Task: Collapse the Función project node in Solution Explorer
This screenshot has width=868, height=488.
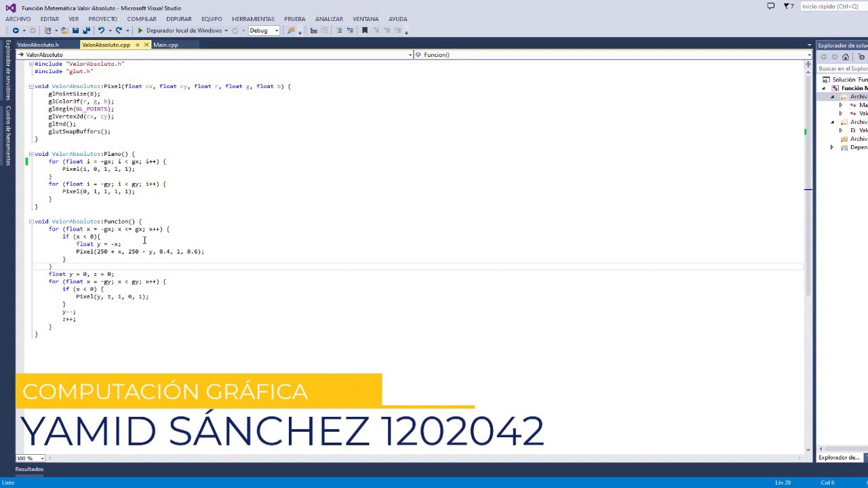Action: (824, 88)
